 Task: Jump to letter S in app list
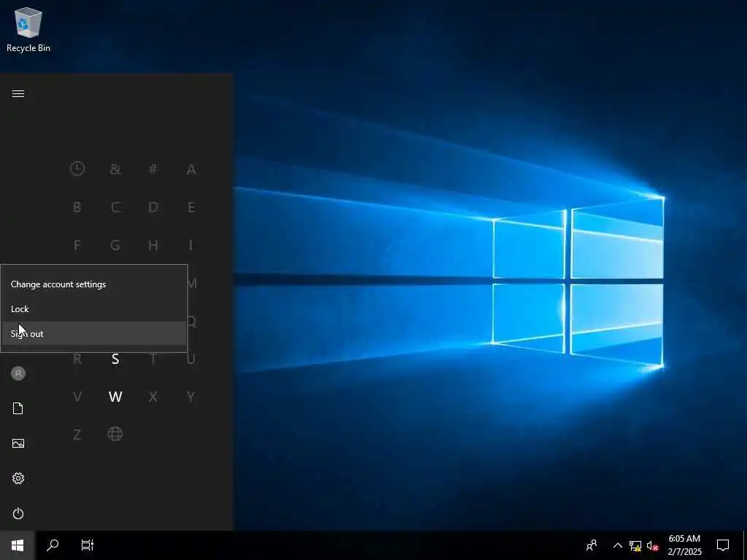pos(115,359)
